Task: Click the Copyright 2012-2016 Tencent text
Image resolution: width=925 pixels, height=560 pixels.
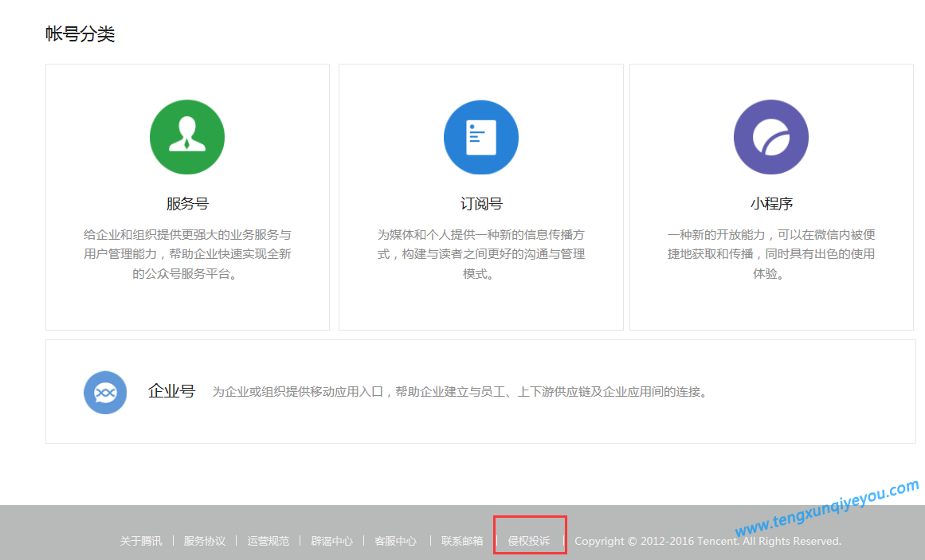Action: 708,541
